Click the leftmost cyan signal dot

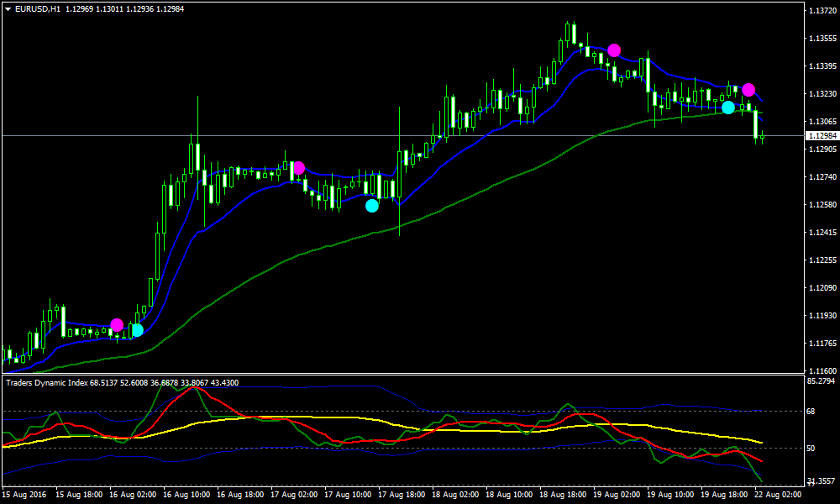[x=137, y=330]
